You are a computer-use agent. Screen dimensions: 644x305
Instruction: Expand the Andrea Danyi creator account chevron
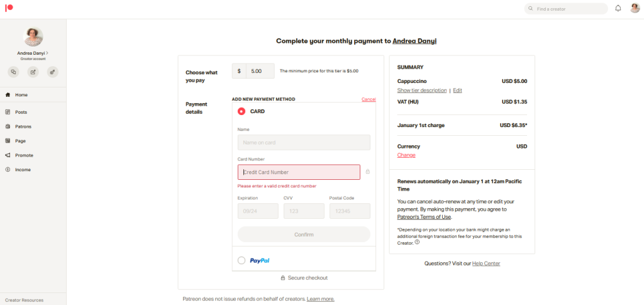tap(47, 53)
